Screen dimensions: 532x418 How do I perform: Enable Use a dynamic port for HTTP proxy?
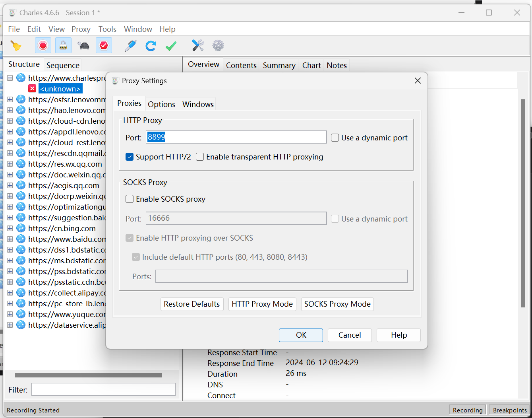coord(335,138)
